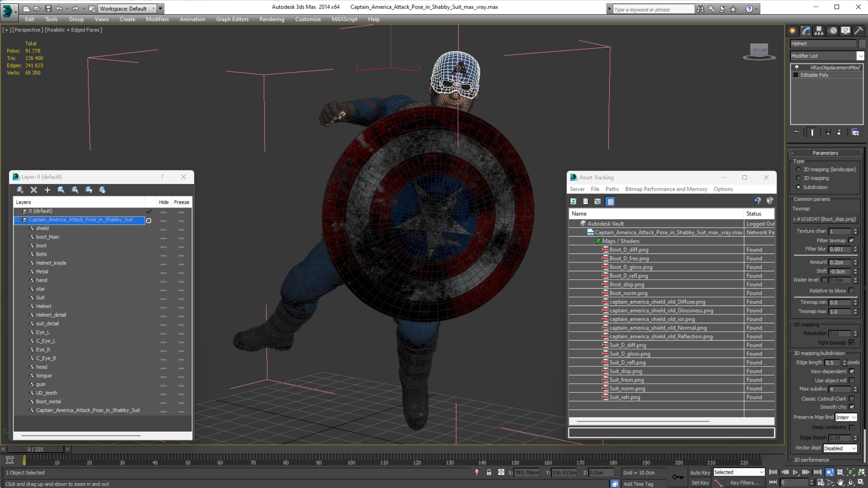Open the Utilities command panel tab
The image size is (868, 488).
click(859, 31)
